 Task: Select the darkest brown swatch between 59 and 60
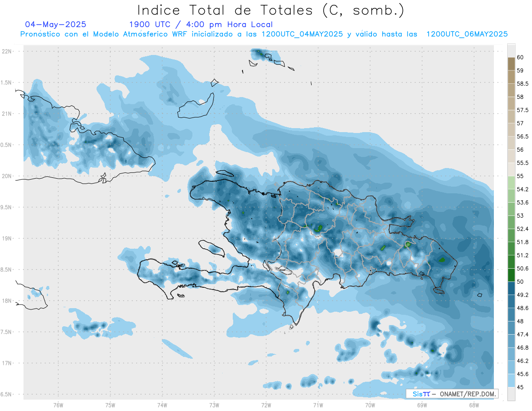[511, 64]
